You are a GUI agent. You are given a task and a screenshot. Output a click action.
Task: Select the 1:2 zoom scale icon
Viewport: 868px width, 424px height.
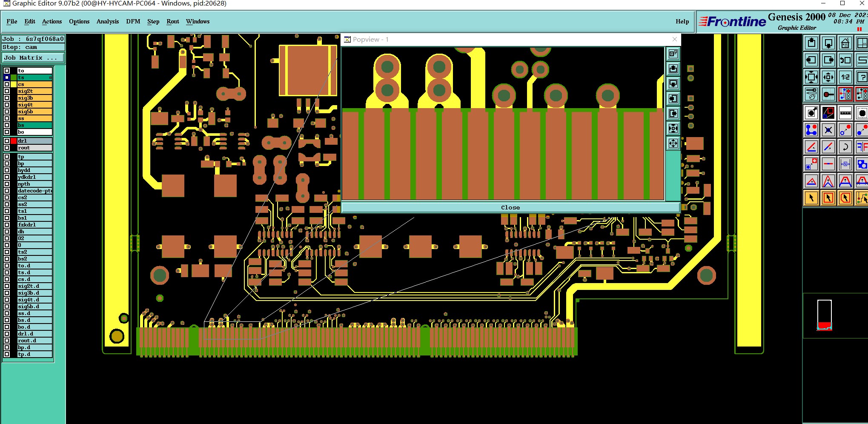click(845, 77)
